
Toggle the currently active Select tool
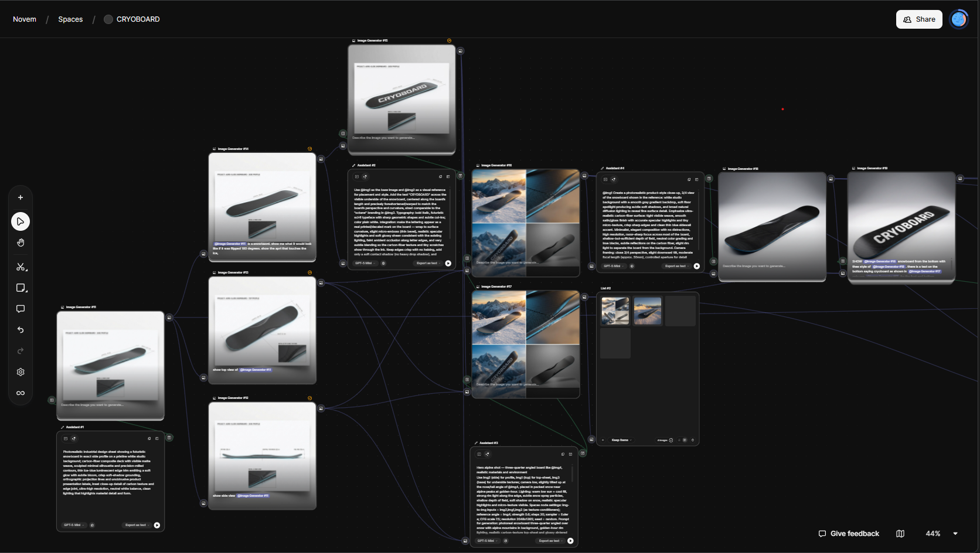pos(21,221)
